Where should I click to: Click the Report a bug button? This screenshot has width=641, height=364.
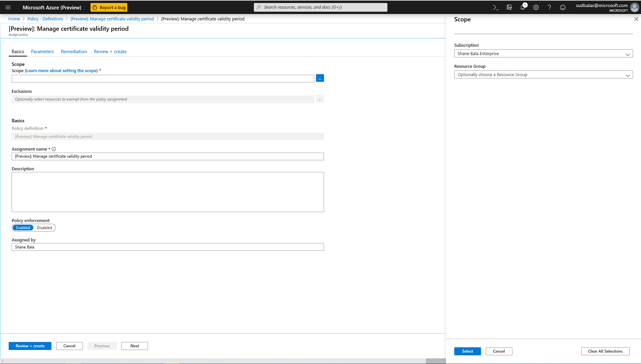pyautogui.click(x=109, y=7)
